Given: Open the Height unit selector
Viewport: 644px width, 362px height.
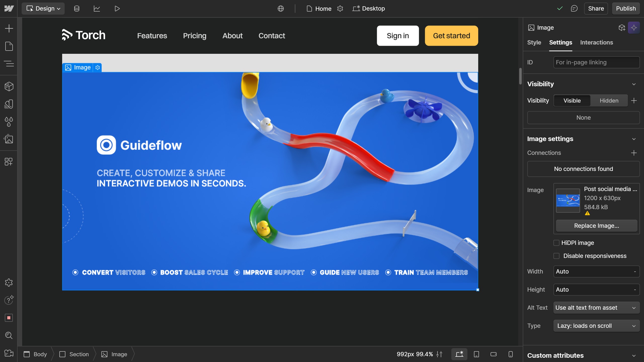Looking at the screenshot, I should click(635, 290).
